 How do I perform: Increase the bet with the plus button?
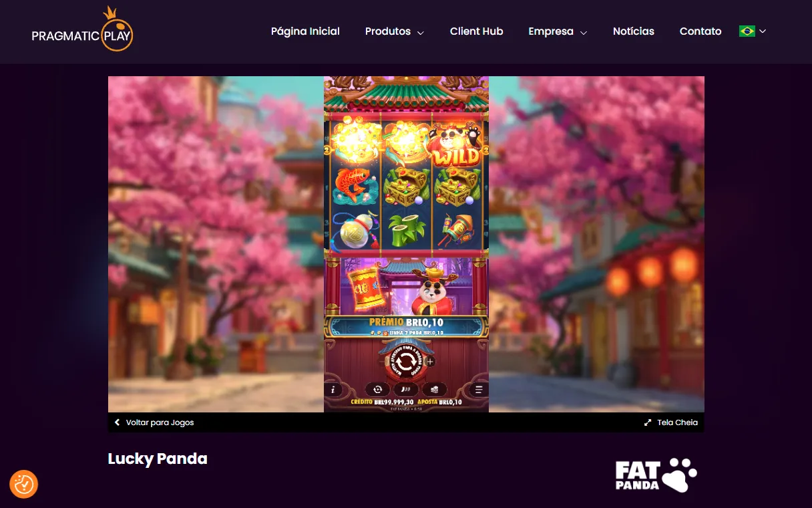[430, 362]
